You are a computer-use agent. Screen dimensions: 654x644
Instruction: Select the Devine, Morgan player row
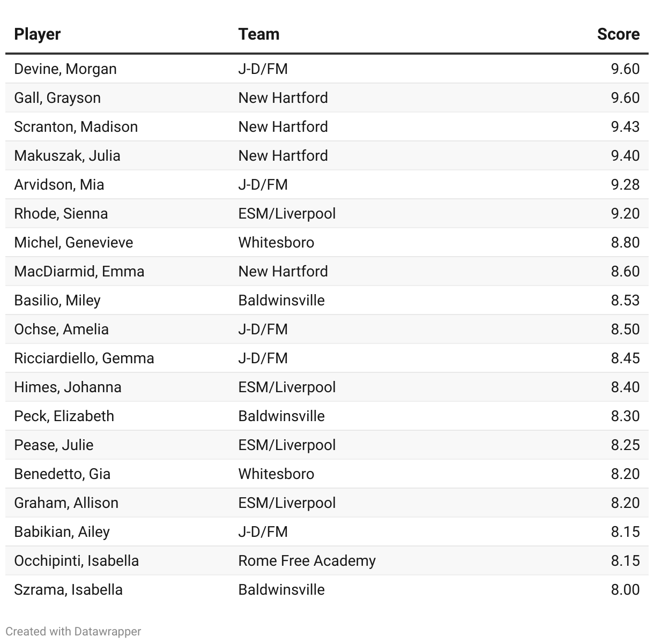pos(327,69)
